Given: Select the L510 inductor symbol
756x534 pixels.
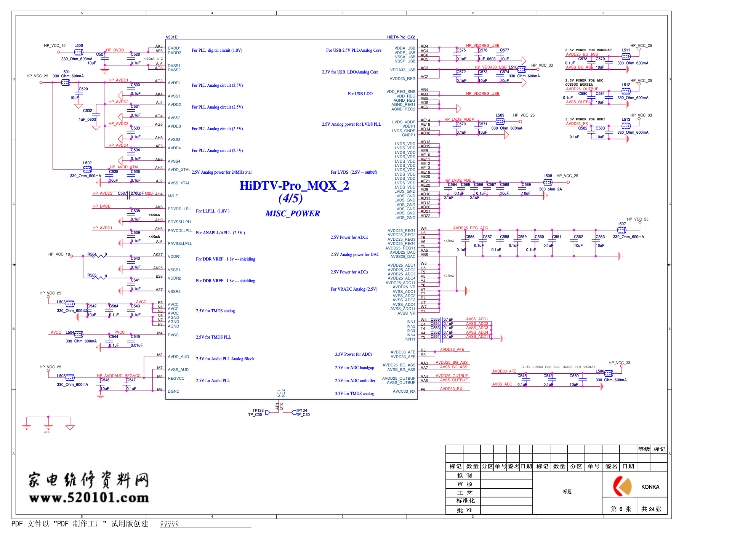Looking at the screenshot, I should 522,69.
